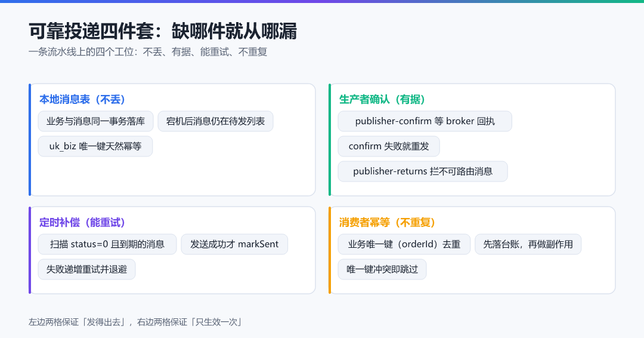The image size is (644, 338).
Task: Click the chip 业务唯一键（orderId）去重
Action: 404,244
